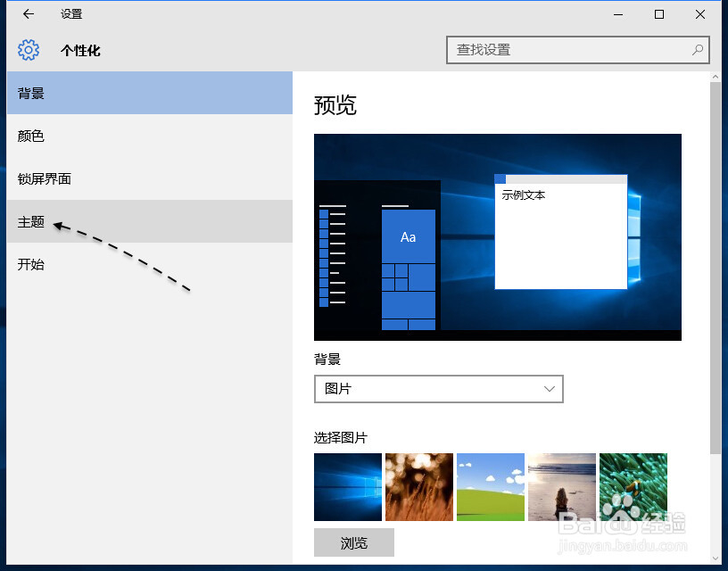This screenshot has width=728, height=571.
Task: Select the beach scene wallpaper thumbnail
Action: click(x=561, y=486)
